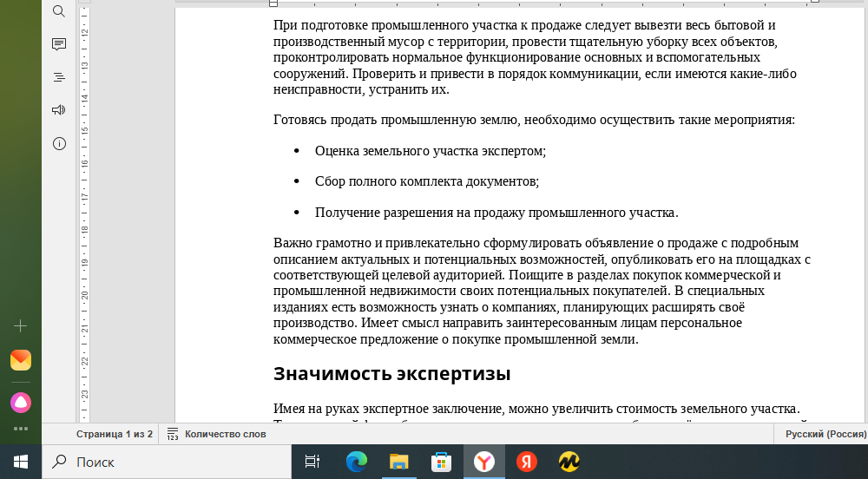The width and height of the screenshot is (868, 479).
Task: Click page indicator Страница 1 из 2
Action: (114, 434)
